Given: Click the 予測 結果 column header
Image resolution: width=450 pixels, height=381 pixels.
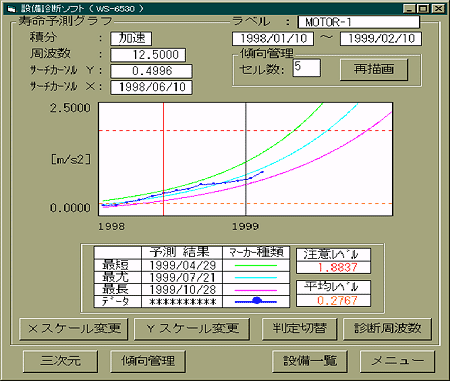Looking at the screenshot, I should point(182,253).
